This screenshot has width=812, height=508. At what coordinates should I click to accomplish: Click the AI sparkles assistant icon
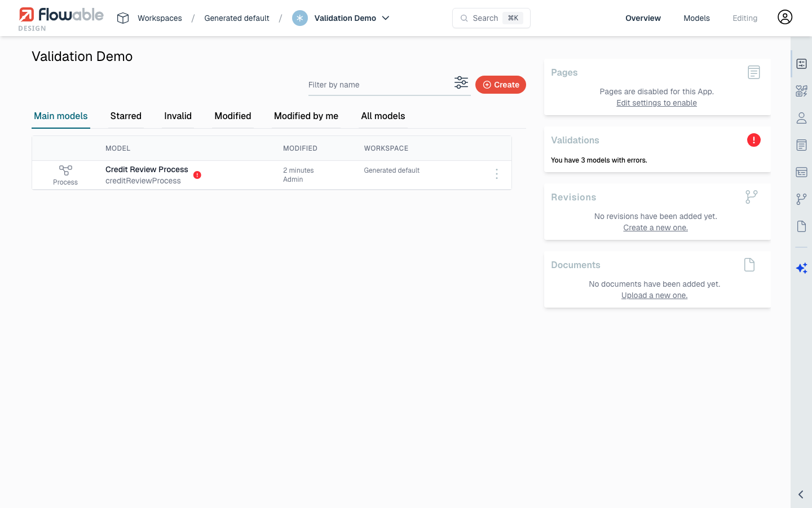tap(801, 268)
